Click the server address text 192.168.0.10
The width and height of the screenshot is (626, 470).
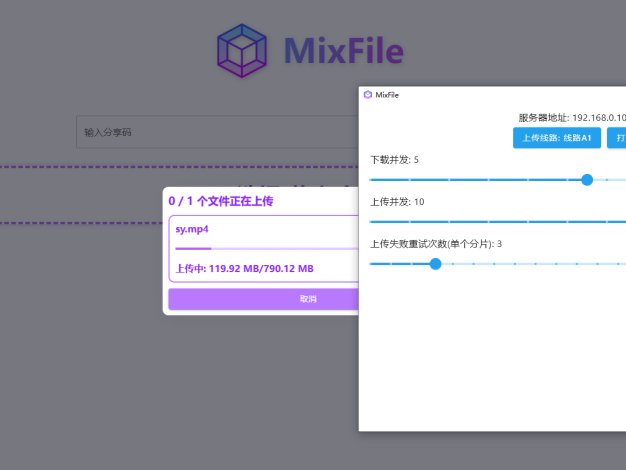click(572, 118)
